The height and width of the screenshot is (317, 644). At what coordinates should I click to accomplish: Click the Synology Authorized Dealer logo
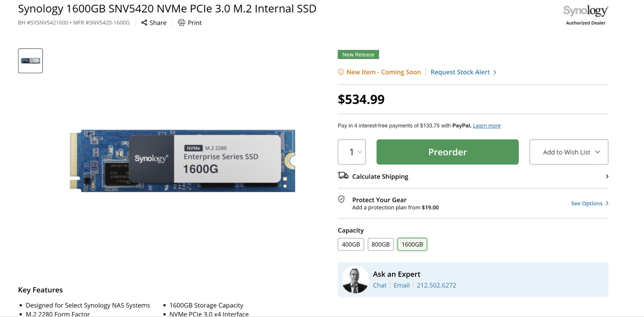tap(586, 15)
